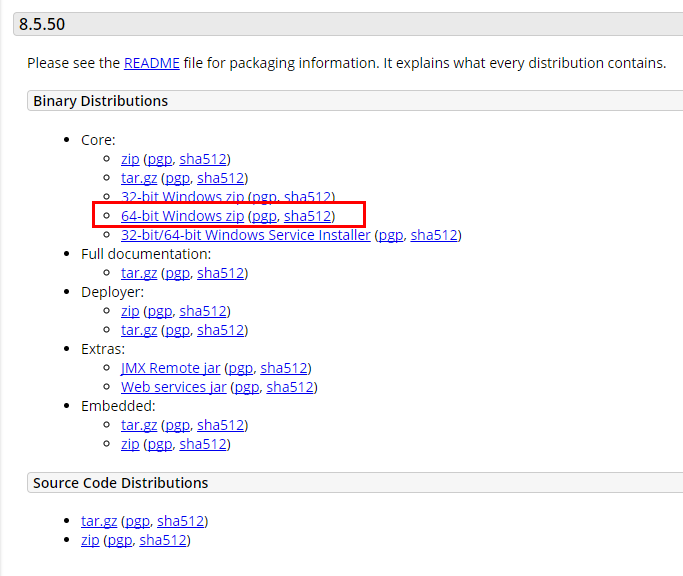Download 32-bit/64-bit Windows Service Installer
This screenshot has height=576, width=683.
click(x=246, y=235)
